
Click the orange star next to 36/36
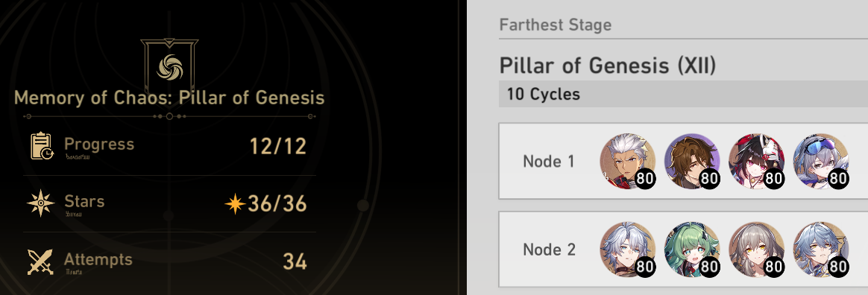pyautogui.click(x=235, y=203)
